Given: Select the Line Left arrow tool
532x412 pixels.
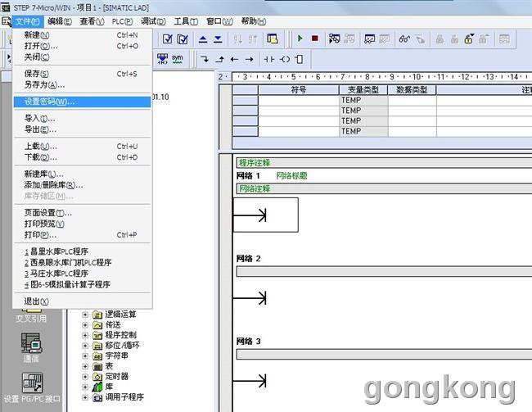Looking at the screenshot, I should tap(234, 59).
